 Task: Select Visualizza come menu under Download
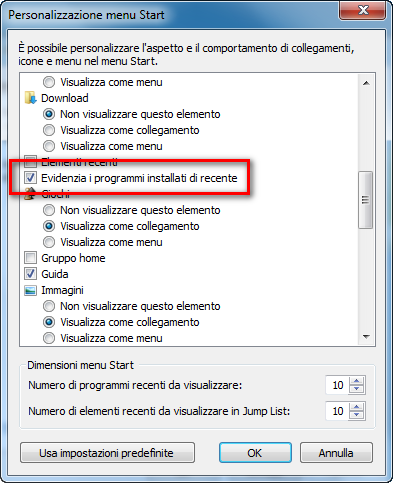coord(49,146)
